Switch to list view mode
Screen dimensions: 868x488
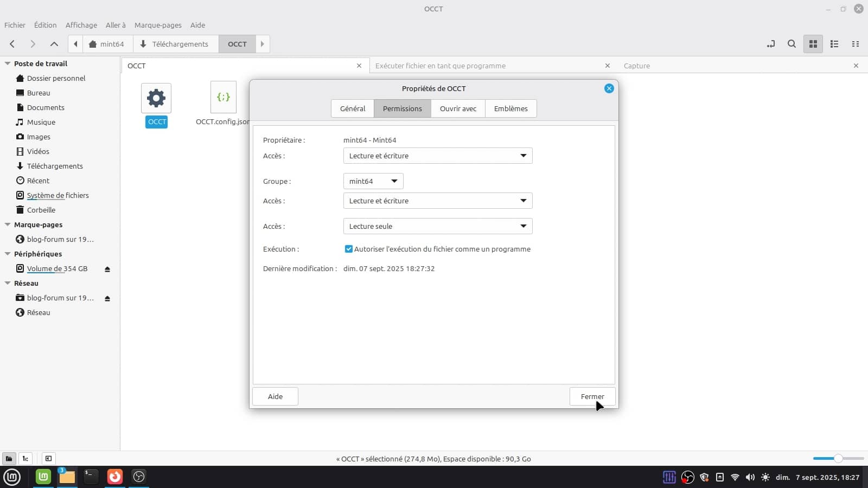[x=834, y=44]
